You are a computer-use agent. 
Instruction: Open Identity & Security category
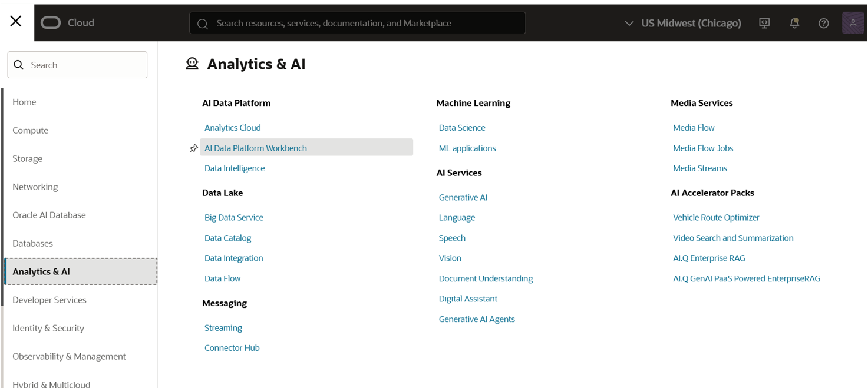pos(48,328)
